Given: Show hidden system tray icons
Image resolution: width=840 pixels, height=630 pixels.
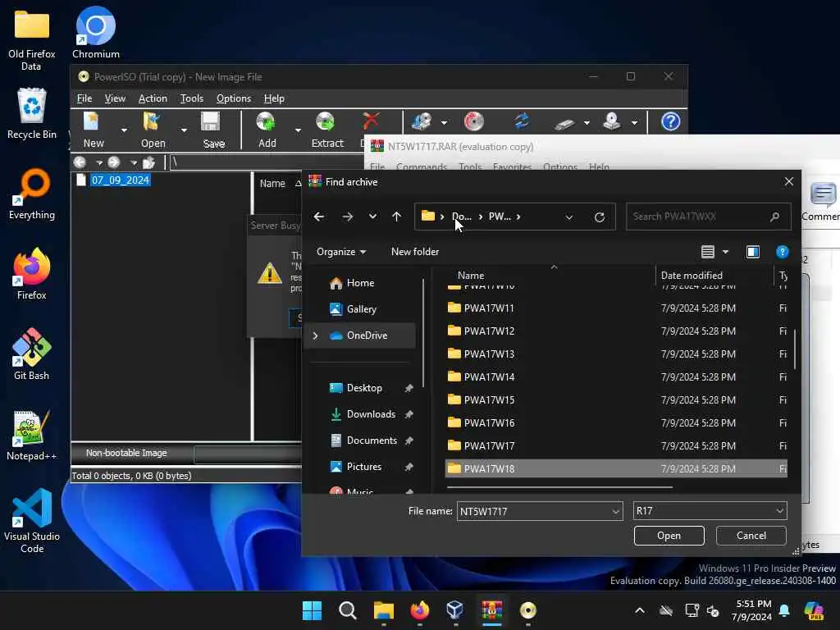Looking at the screenshot, I should (640, 610).
